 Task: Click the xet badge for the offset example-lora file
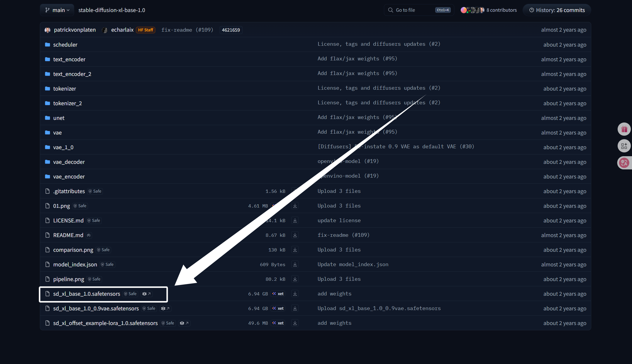click(x=278, y=323)
